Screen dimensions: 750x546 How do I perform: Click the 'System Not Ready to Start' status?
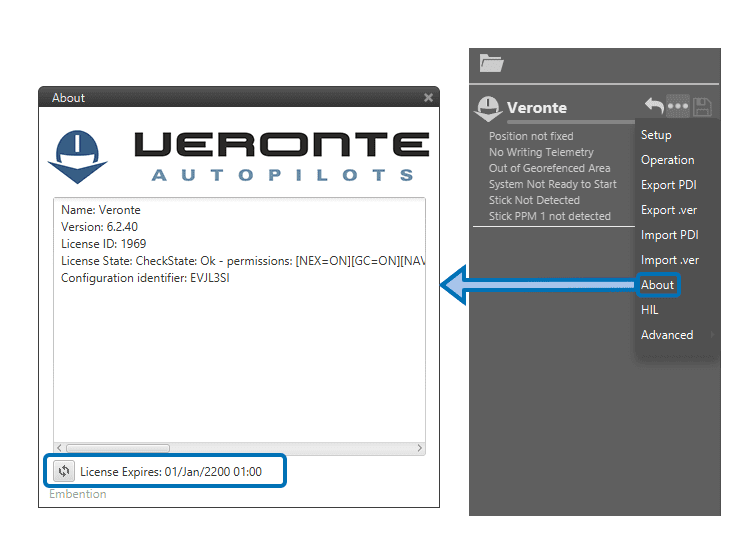tap(552, 184)
